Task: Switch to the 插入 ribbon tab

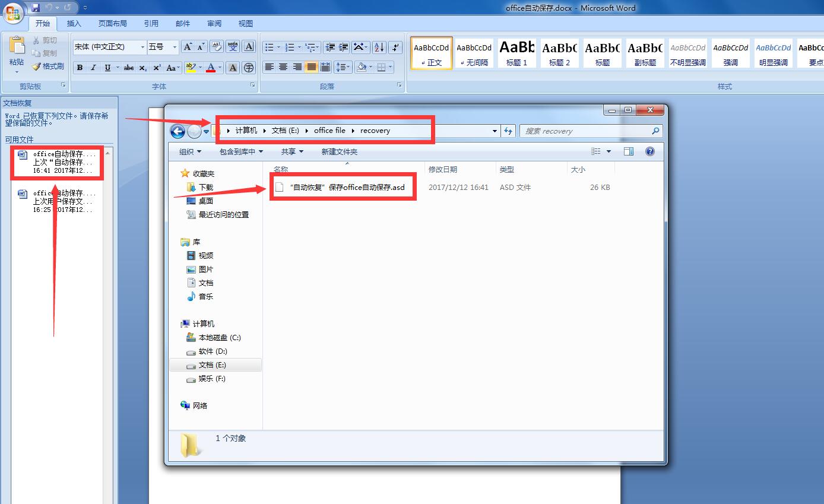Action: click(74, 24)
